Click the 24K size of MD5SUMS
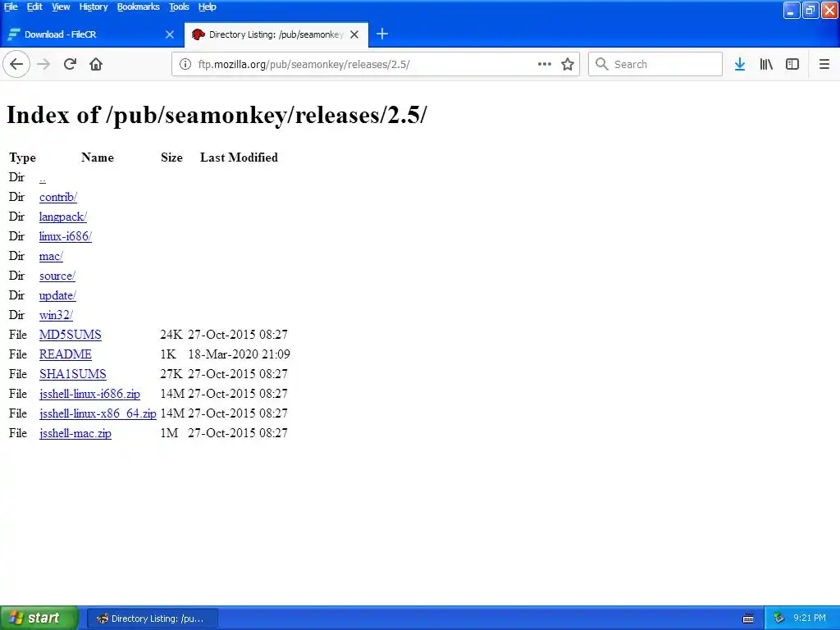 tap(171, 335)
